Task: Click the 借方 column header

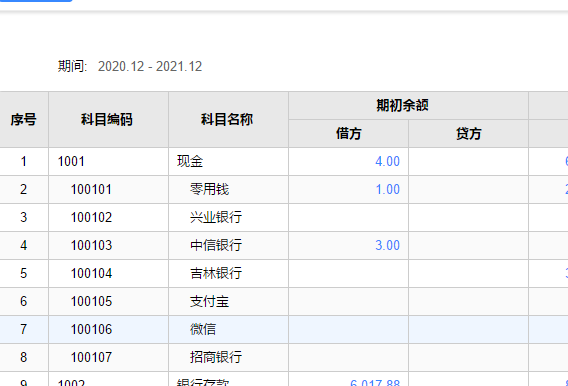Action: (348, 134)
